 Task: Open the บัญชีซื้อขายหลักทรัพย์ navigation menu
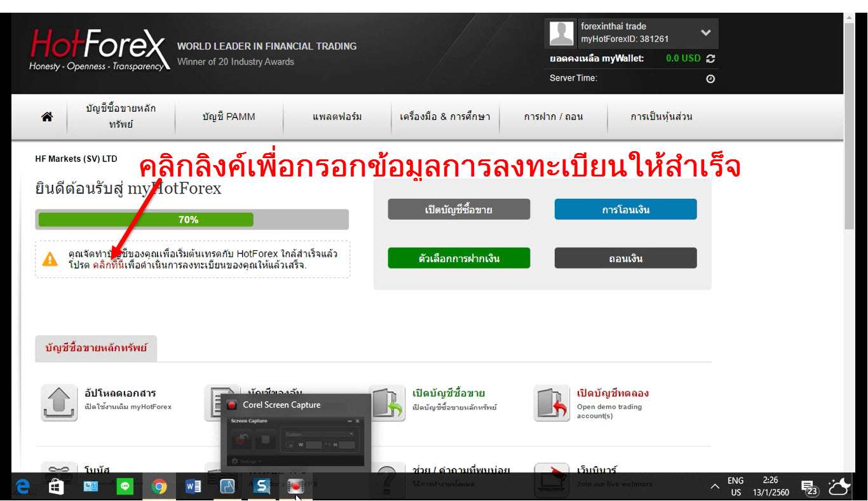[121, 117]
